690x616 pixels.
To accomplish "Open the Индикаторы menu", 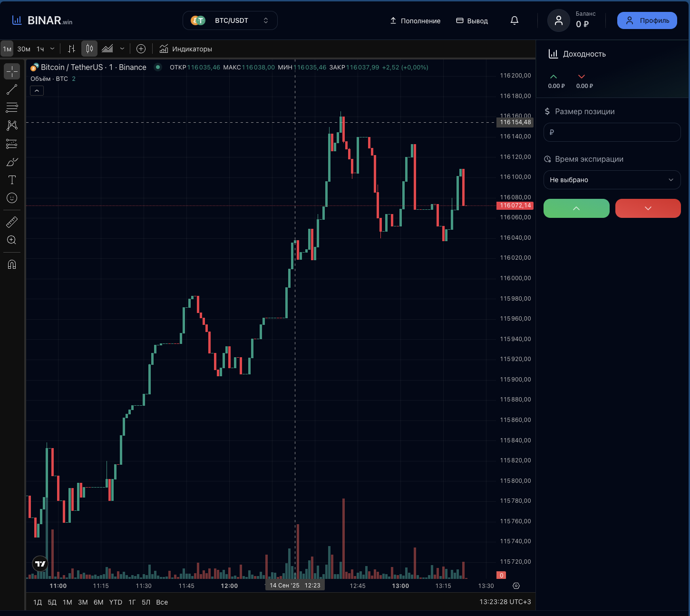I will (186, 49).
